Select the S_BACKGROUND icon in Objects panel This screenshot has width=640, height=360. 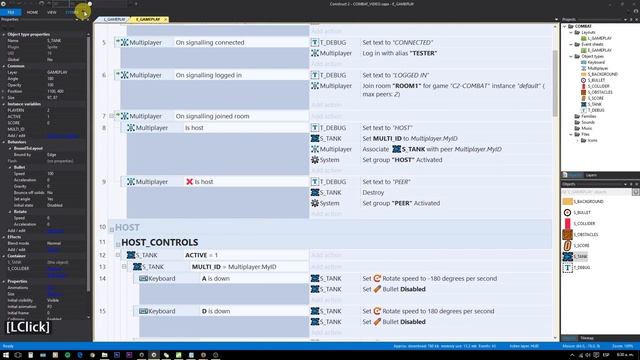coord(567,202)
